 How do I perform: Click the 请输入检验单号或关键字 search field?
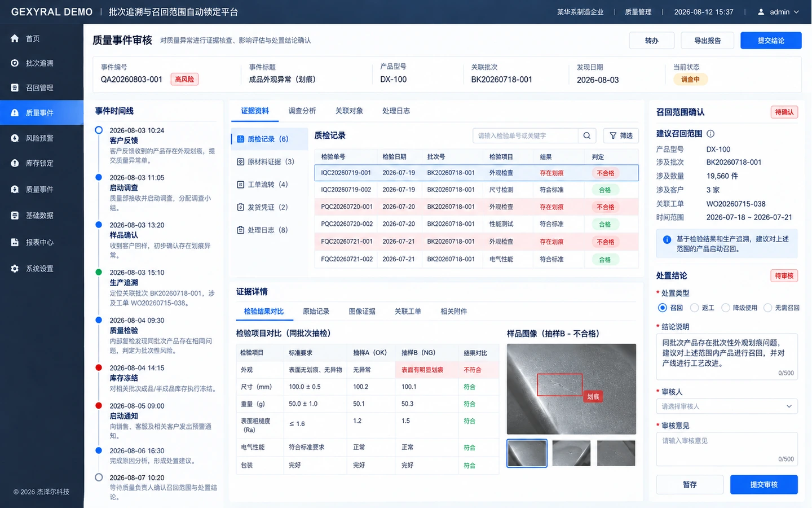coord(526,135)
